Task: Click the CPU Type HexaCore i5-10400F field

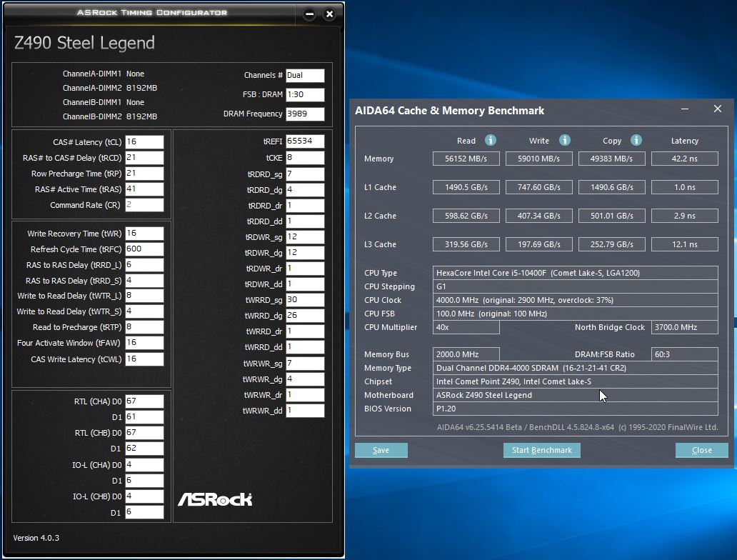Action: point(576,273)
